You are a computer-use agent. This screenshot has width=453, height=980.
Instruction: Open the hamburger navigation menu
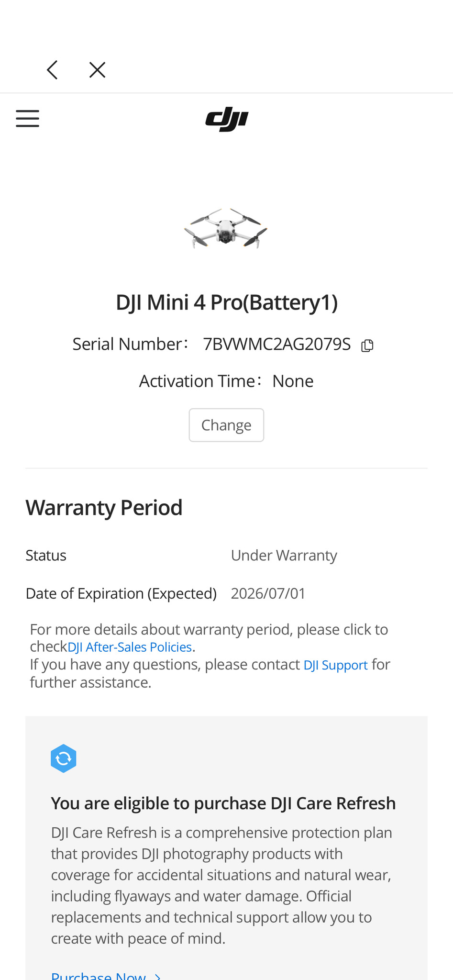[27, 118]
